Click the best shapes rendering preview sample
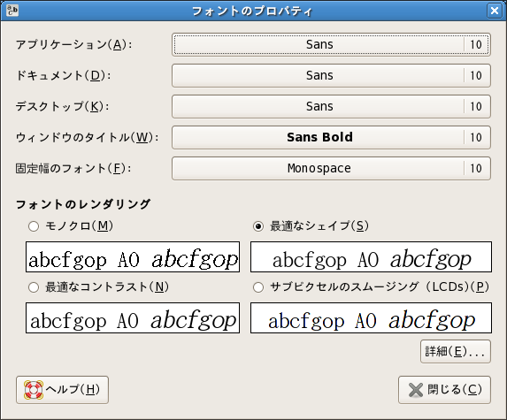The width and height of the screenshot is (507, 420). click(x=372, y=256)
